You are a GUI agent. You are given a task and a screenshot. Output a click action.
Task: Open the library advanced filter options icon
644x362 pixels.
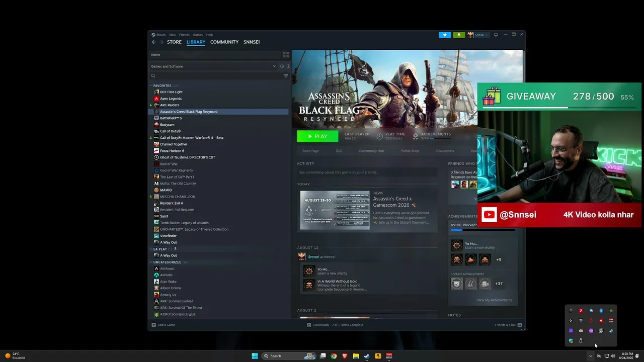click(x=286, y=76)
